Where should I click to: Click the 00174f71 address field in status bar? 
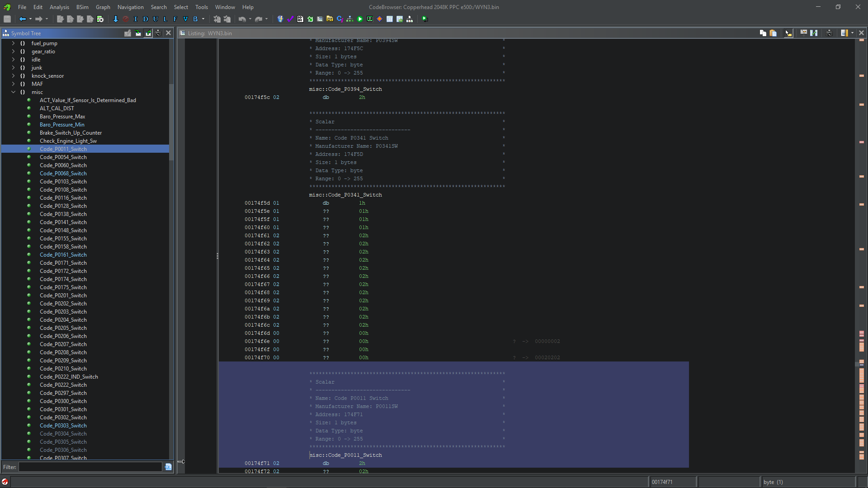672,482
